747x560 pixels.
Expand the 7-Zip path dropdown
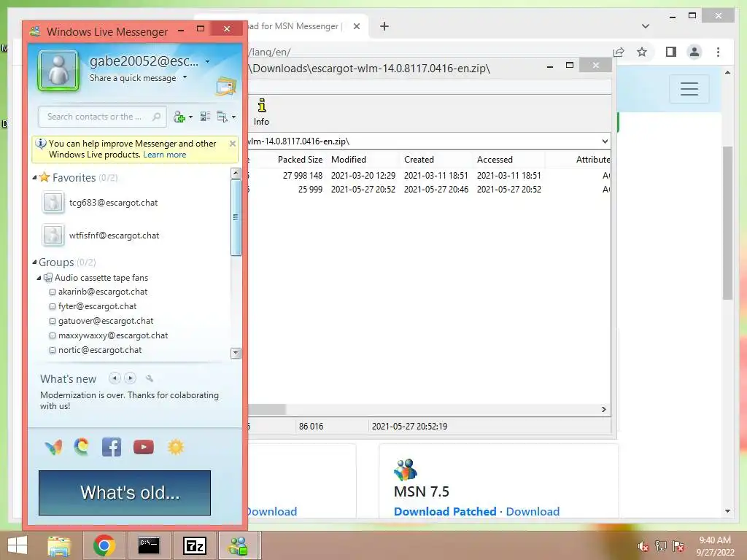pos(605,141)
